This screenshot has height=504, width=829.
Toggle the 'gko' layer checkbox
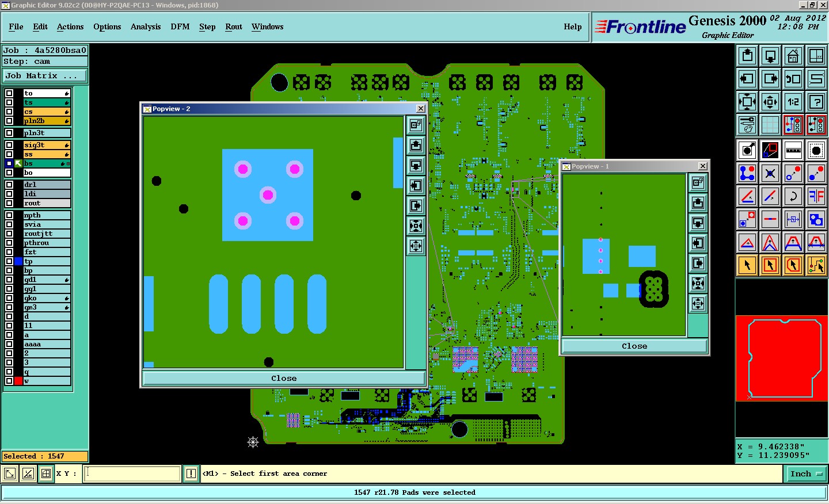coord(9,298)
